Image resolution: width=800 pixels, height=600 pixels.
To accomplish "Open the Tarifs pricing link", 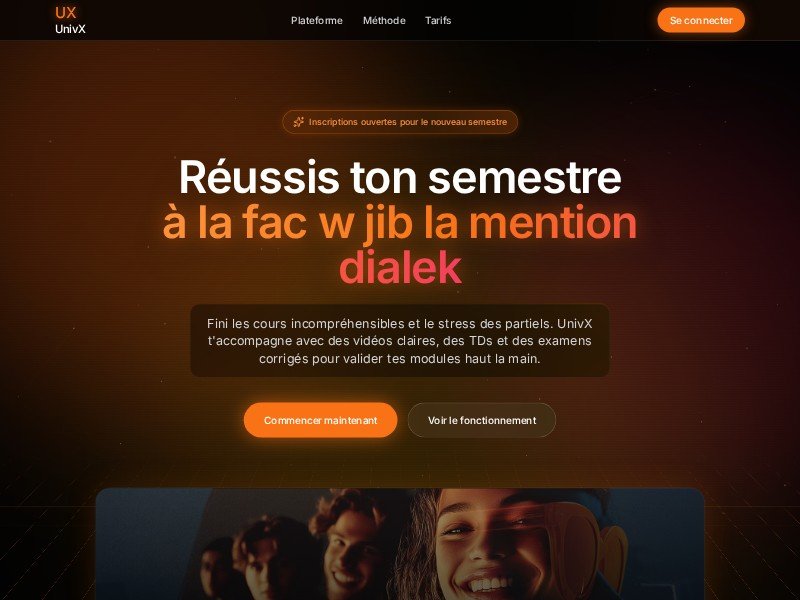I will 438,20.
